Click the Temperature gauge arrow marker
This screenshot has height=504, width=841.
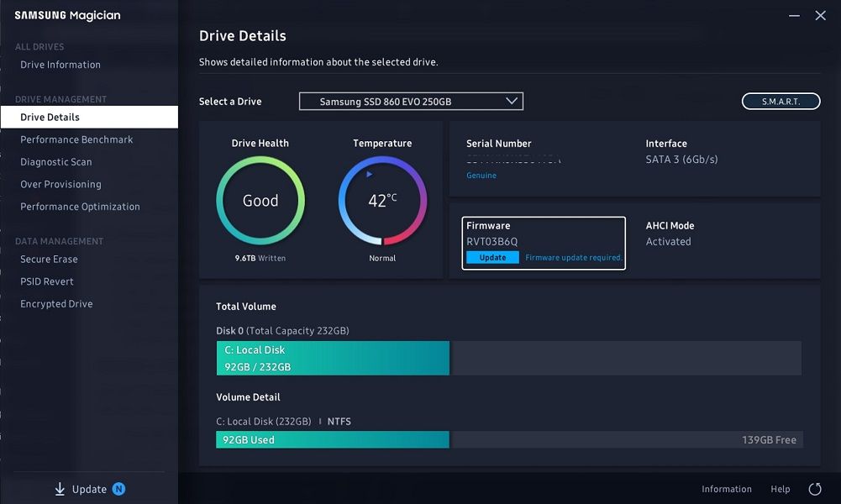tap(369, 174)
